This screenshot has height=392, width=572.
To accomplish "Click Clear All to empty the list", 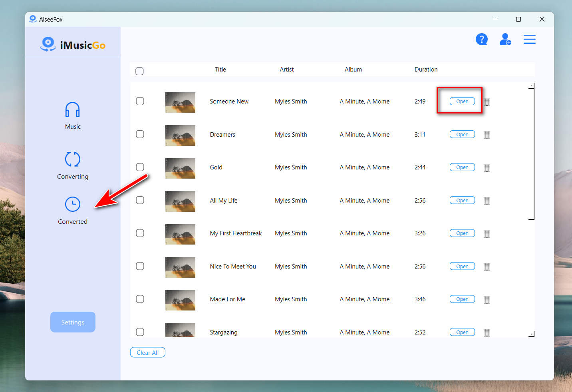I will coord(147,352).
